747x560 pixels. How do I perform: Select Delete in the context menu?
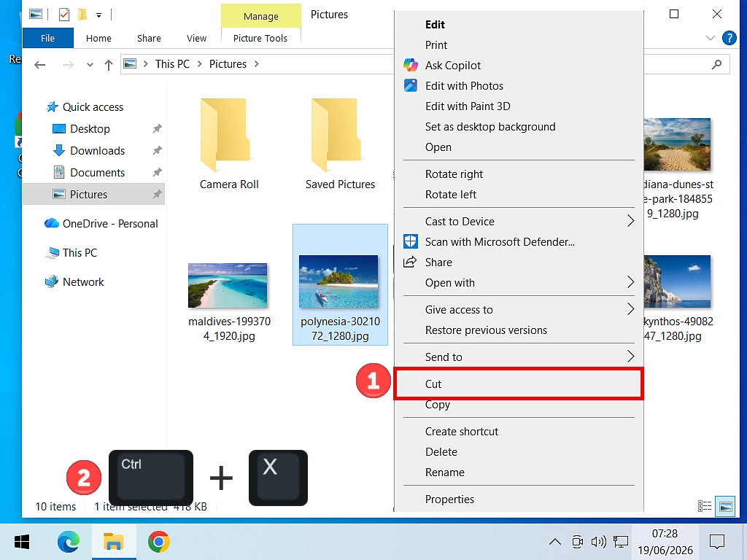(519, 452)
